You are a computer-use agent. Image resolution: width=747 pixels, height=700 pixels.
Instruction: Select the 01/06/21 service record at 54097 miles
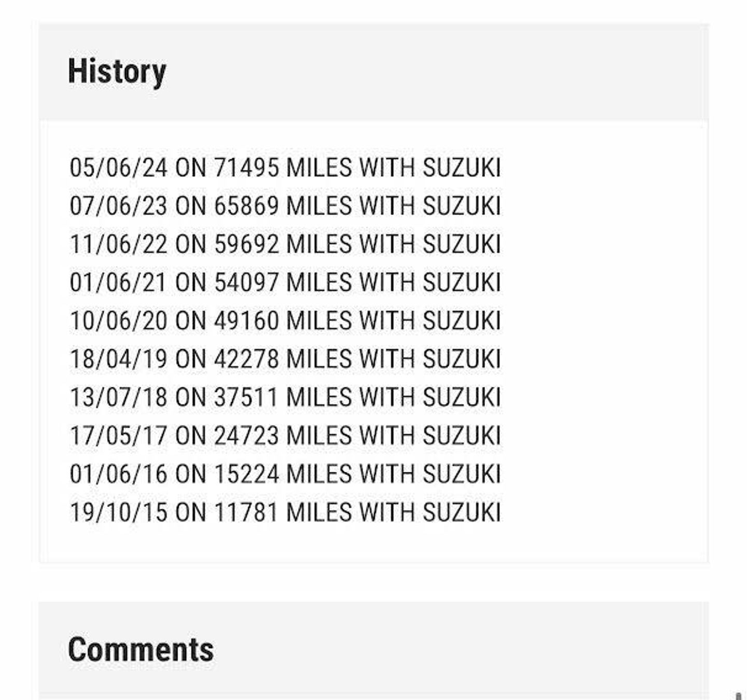click(x=285, y=283)
